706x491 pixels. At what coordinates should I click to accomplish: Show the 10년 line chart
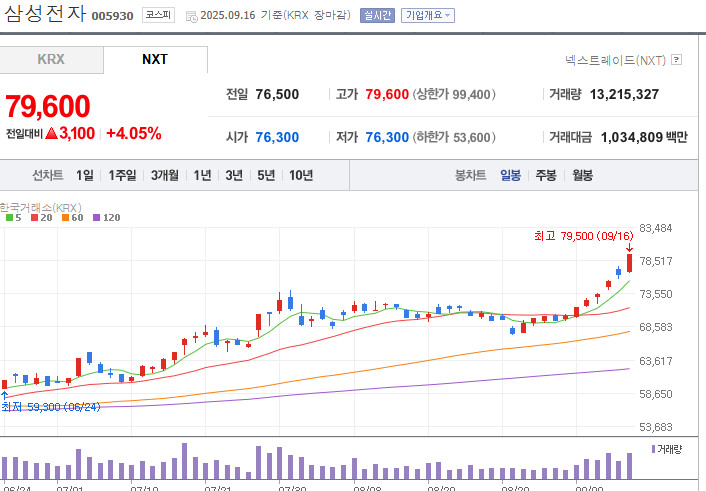coord(301,175)
